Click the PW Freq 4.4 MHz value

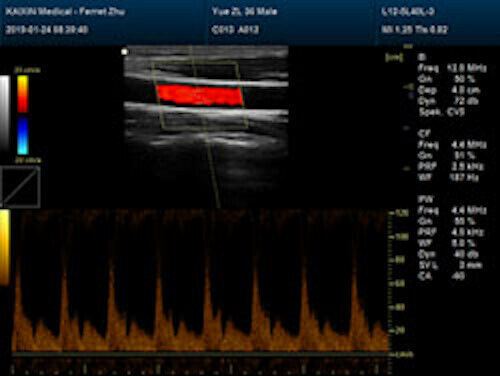[x=468, y=210]
